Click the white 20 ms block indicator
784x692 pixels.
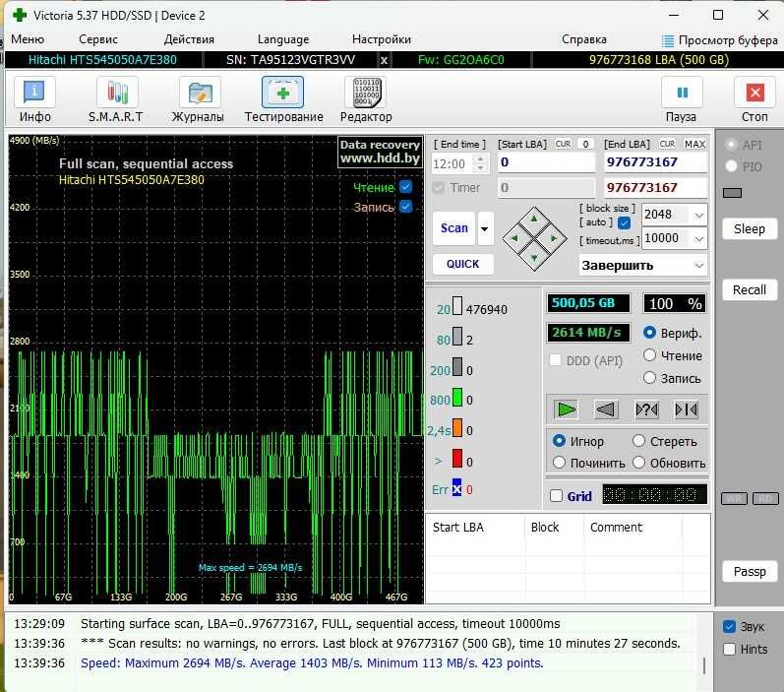(x=457, y=306)
